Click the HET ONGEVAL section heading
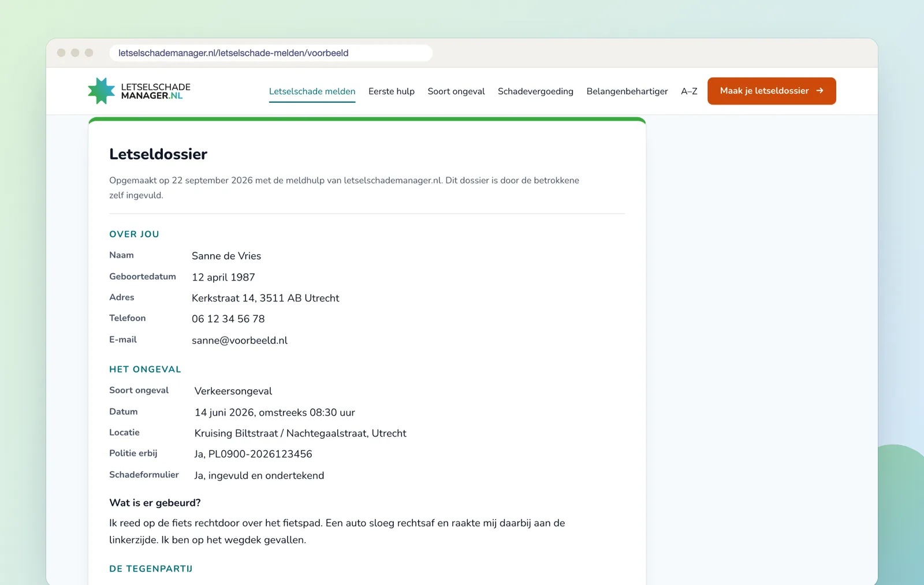924x585 pixels. pos(145,369)
